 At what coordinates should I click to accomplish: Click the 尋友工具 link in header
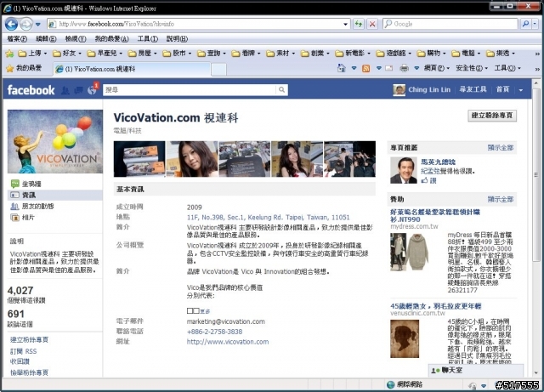click(473, 89)
